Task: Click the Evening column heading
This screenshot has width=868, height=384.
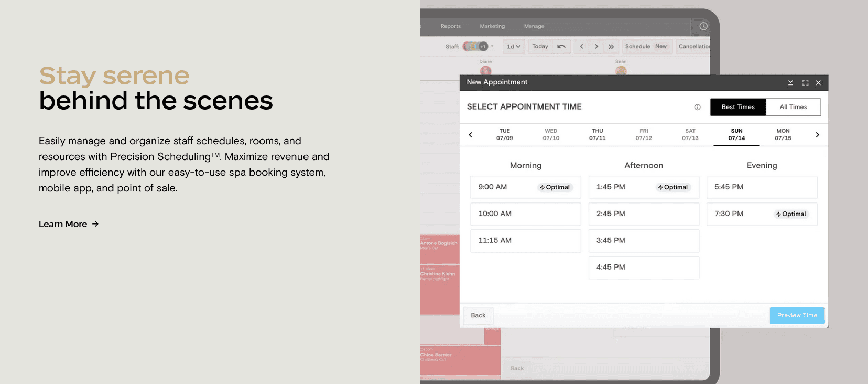Action: (762, 165)
